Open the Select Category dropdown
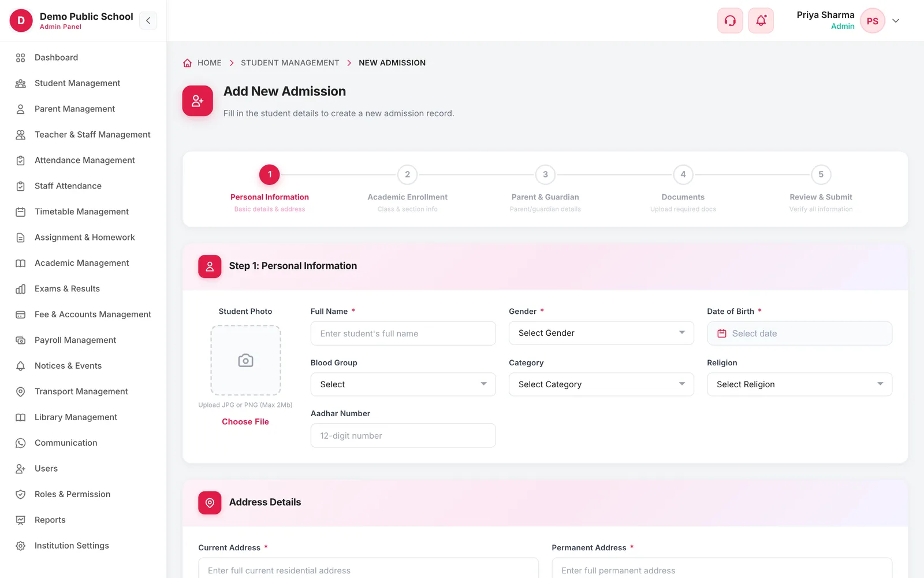The height and width of the screenshot is (578, 924). pyautogui.click(x=601, y=384)
